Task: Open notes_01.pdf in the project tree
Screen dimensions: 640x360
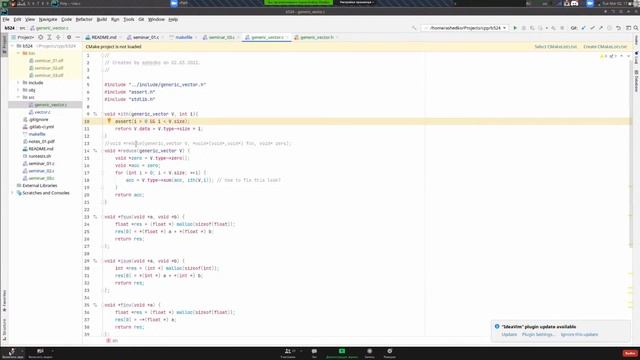Action: pyautogui.click(x=41, y=142)
